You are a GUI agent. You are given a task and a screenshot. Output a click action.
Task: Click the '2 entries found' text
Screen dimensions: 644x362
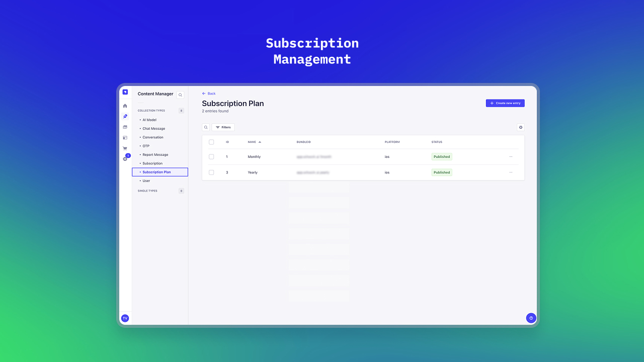215,111
